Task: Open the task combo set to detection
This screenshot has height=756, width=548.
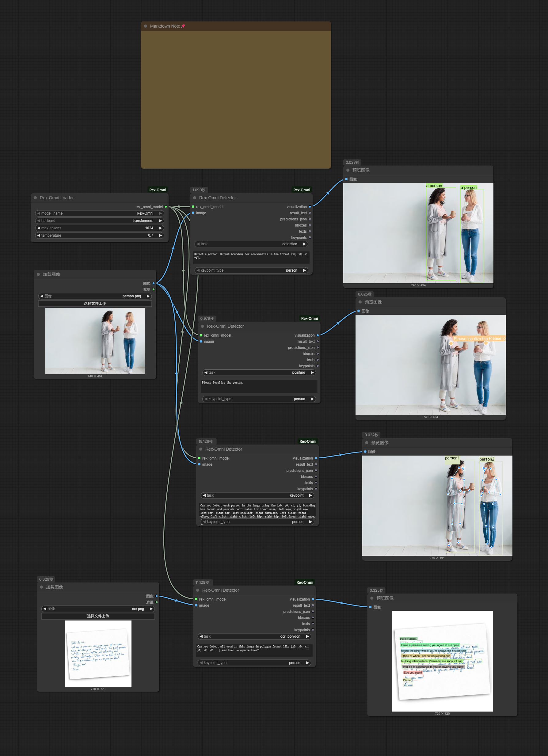Action: point(251,244)
